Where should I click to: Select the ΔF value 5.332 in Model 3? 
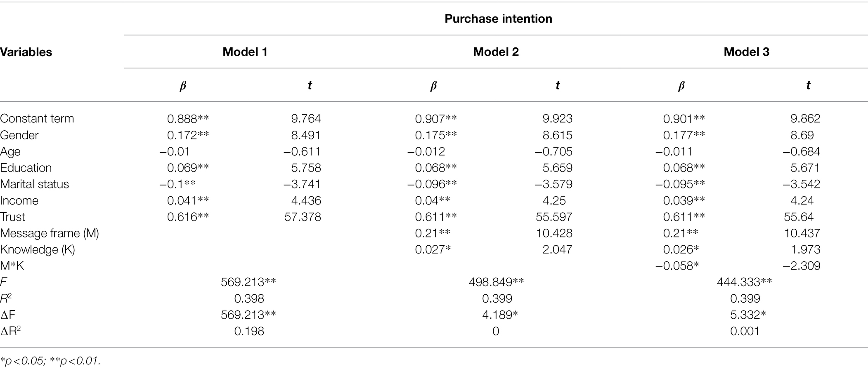coord(748,315)
